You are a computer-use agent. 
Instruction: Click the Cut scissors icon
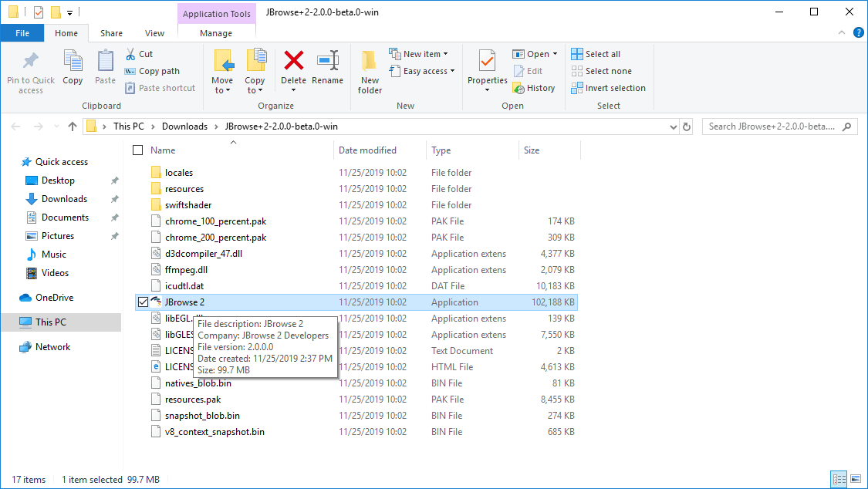130,54
